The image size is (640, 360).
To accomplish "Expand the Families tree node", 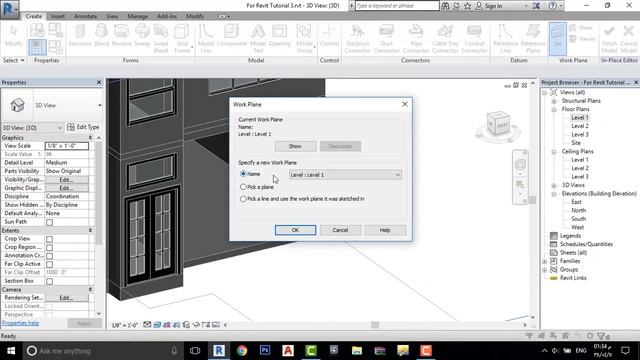I will tap(545, 261).
